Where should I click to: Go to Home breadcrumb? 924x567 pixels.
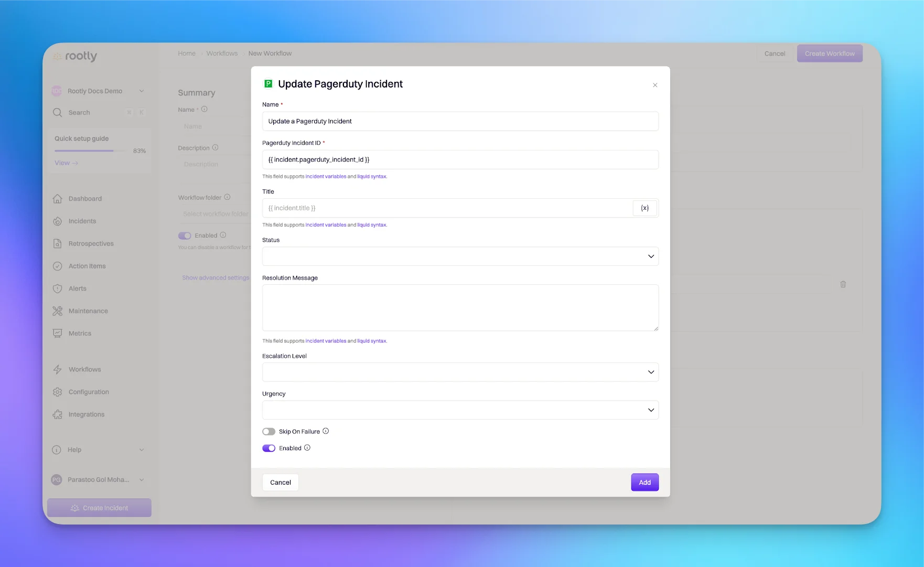[187, 54]
